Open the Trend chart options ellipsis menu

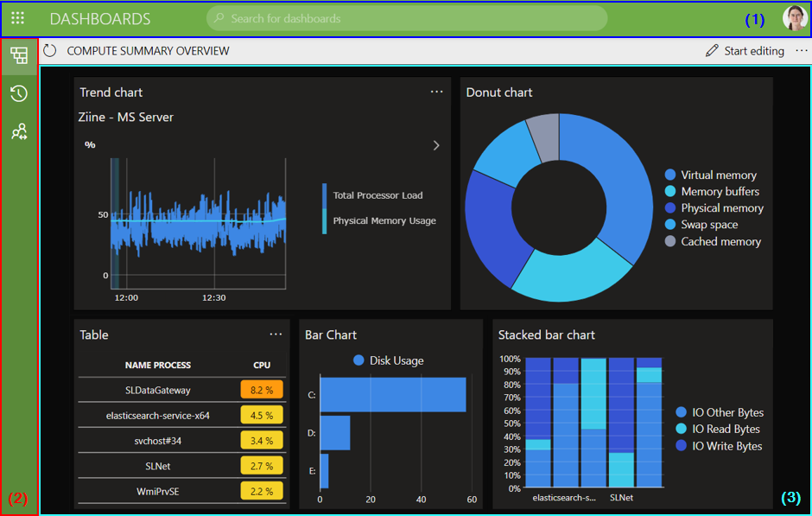click(437, 92)
